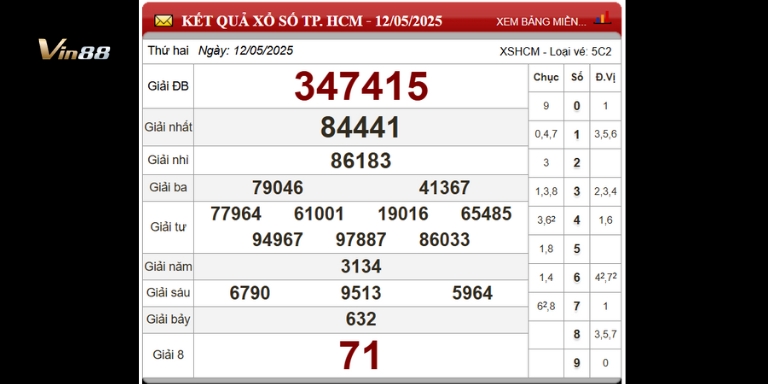Click Đ.Vị value 3,5,7
Image resolution: width=768 pixels, height=384 pixels.
[x=605, y=335]
